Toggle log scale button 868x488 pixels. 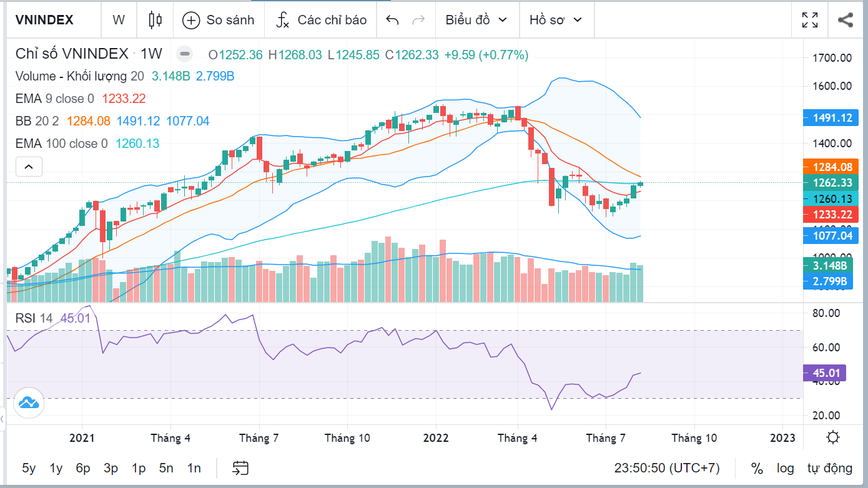tap(786, 468)
